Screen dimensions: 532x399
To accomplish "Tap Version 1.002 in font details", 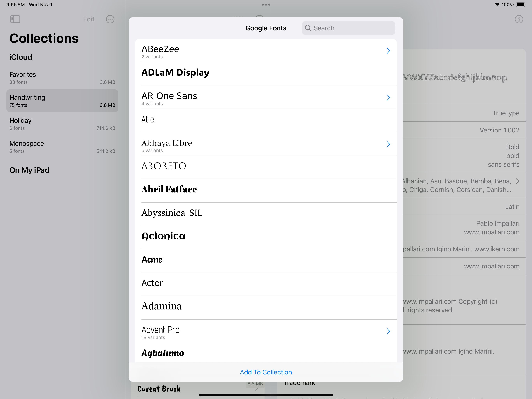I will 499,130.
